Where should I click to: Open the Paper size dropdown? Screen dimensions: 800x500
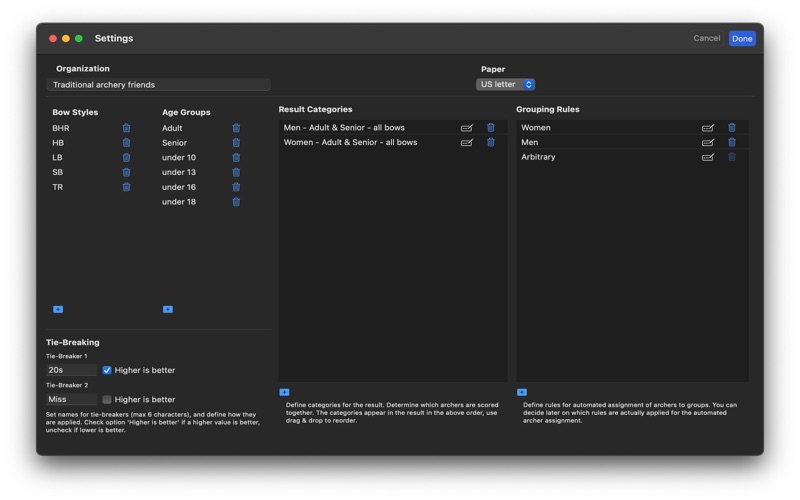coord(505,85)
